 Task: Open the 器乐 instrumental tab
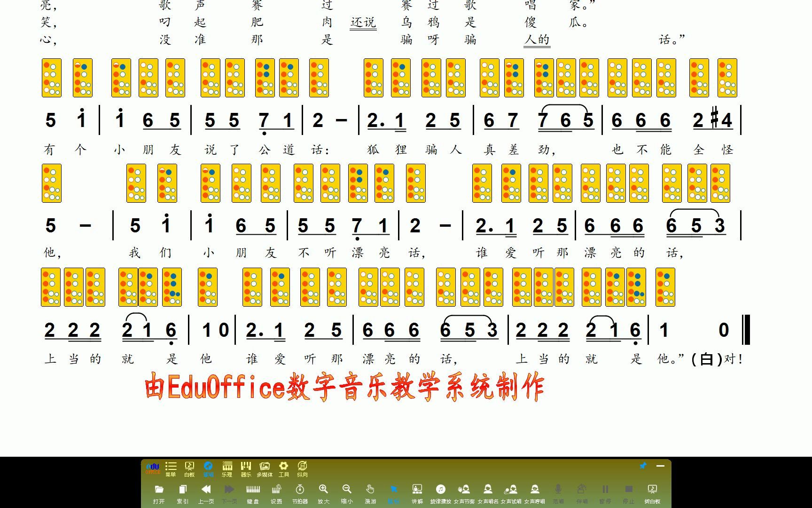coord(246,469)
